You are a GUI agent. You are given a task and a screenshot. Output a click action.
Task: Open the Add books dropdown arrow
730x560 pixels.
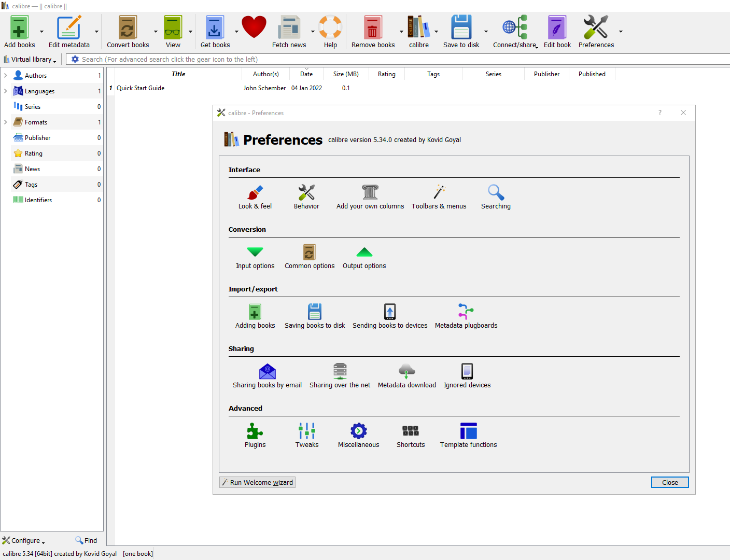tap(41, 32)
